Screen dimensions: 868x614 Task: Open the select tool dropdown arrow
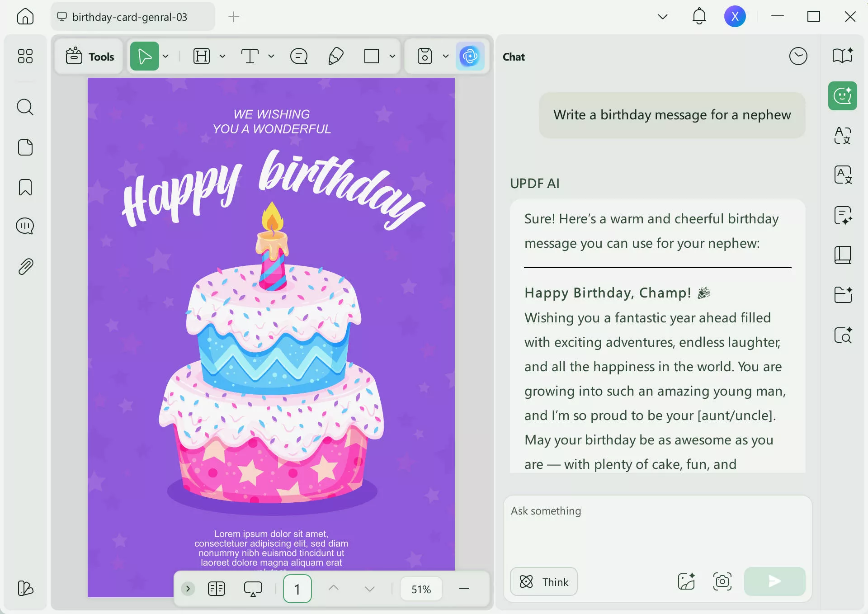click(x=165, y=56)
